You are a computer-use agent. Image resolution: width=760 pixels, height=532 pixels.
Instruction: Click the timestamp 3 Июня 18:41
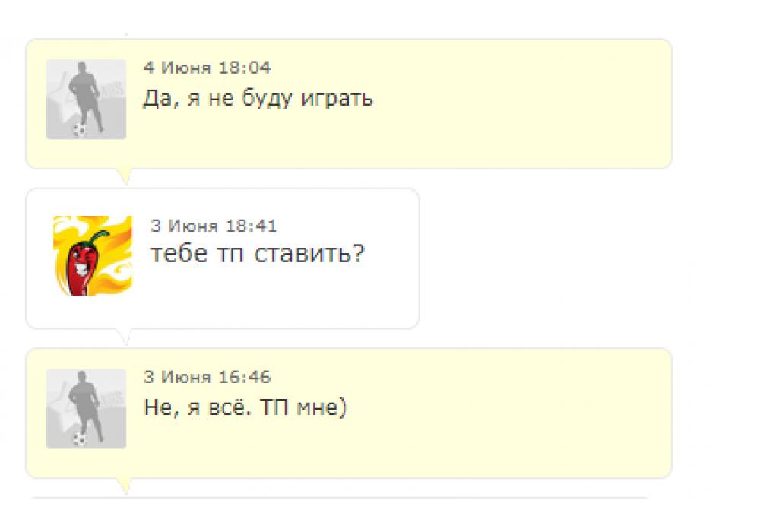(214, 226)
